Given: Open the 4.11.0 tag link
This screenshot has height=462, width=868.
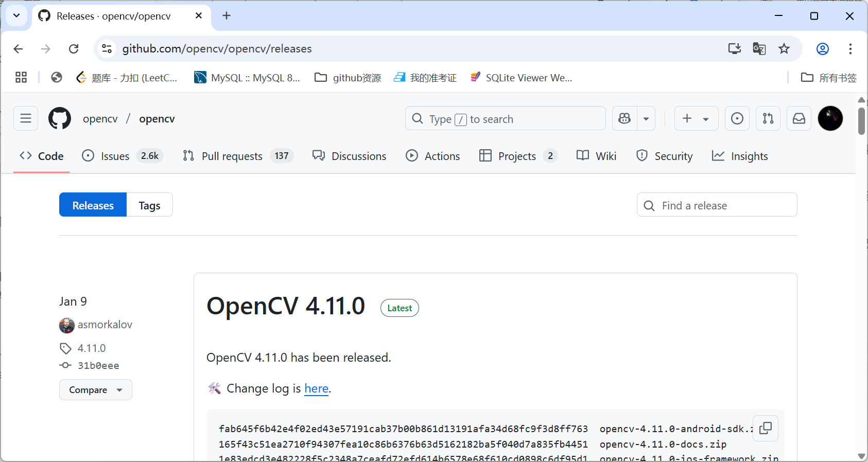Looking at the screenshot, I should (92, 348).
